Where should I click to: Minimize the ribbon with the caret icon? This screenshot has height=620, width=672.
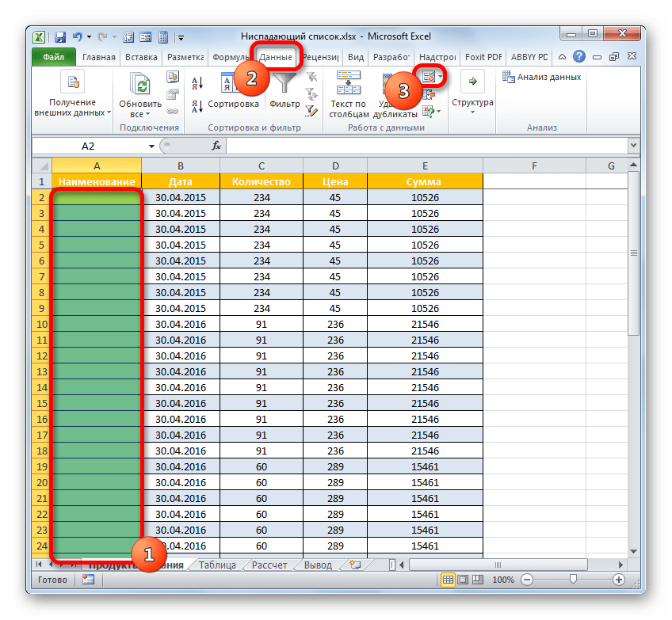pos(563,56)
